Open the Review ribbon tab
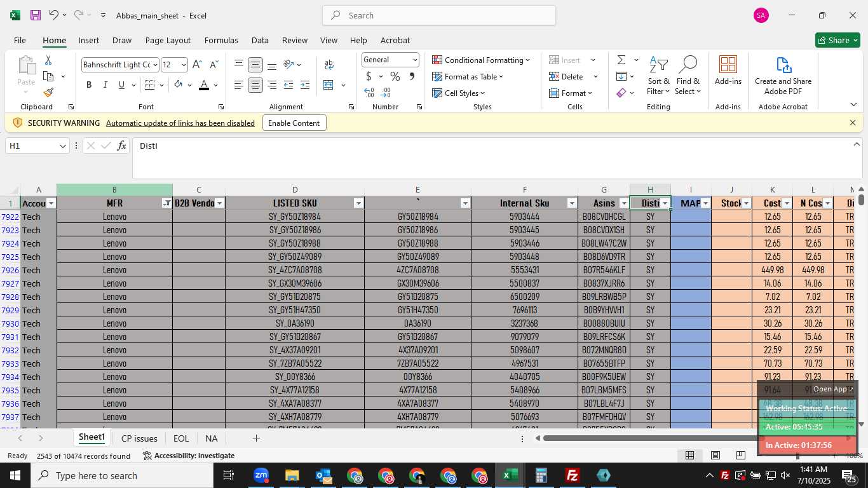This screenshot has height=488, width=868. click(x=295, y=40)
